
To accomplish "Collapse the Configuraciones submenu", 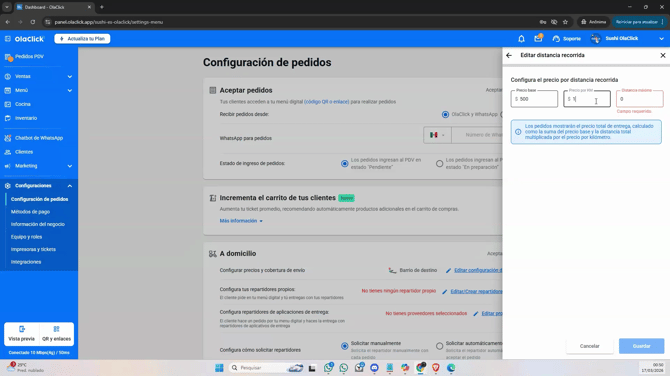I will 70,186.
